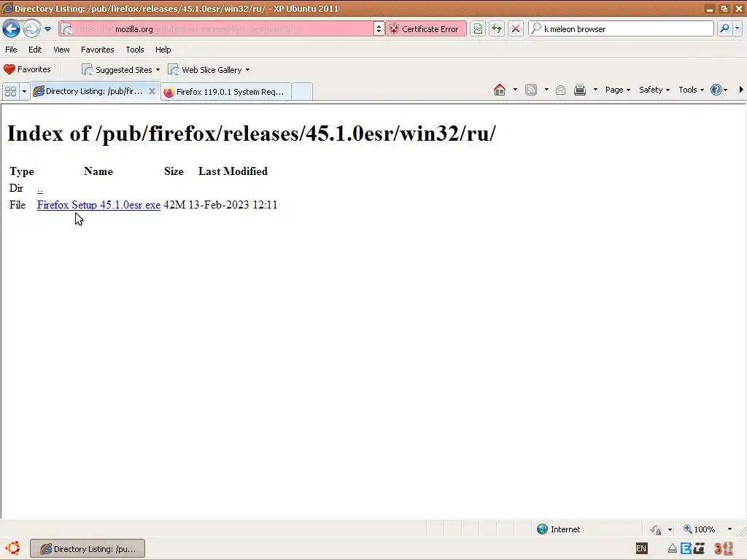Open the Safety command bar menu

coord(654,90)
